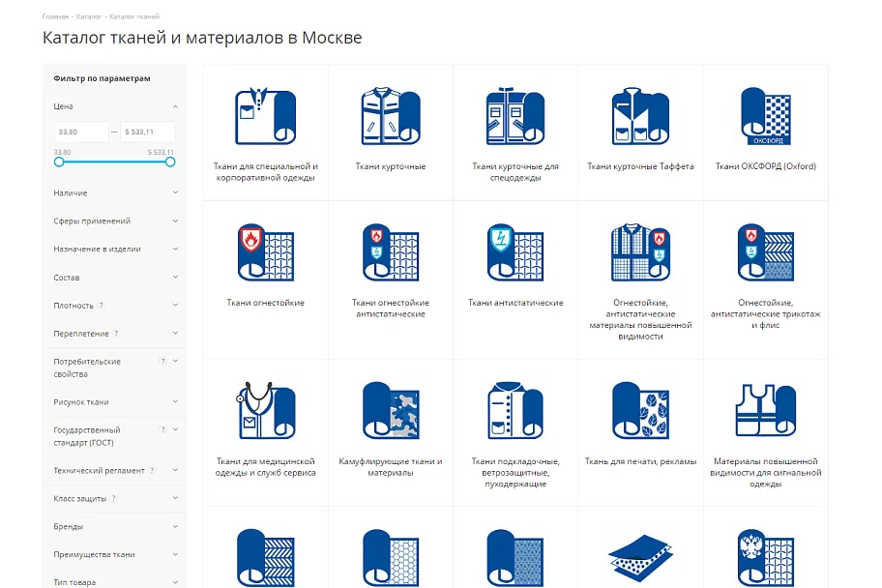This screenshot has width=882, height=588.
Task: Expand the Наличие filter section
Action: pos(115,193)
